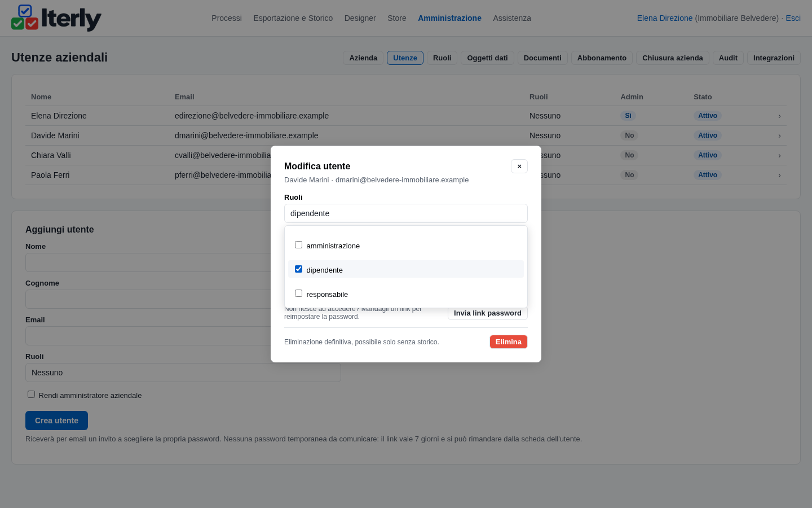Open Esportazione e Storico menu
The height and width of the screenshot is (508, 812).
click(x=293, y=18)
